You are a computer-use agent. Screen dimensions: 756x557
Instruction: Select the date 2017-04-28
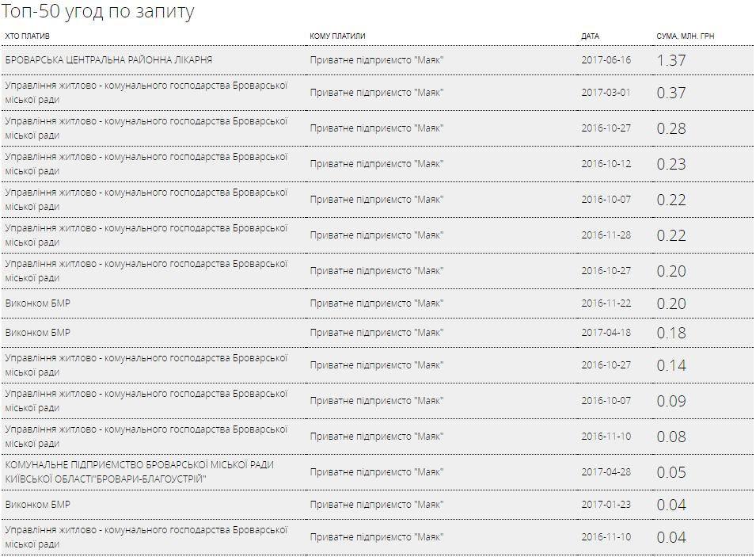click(606, 472)
